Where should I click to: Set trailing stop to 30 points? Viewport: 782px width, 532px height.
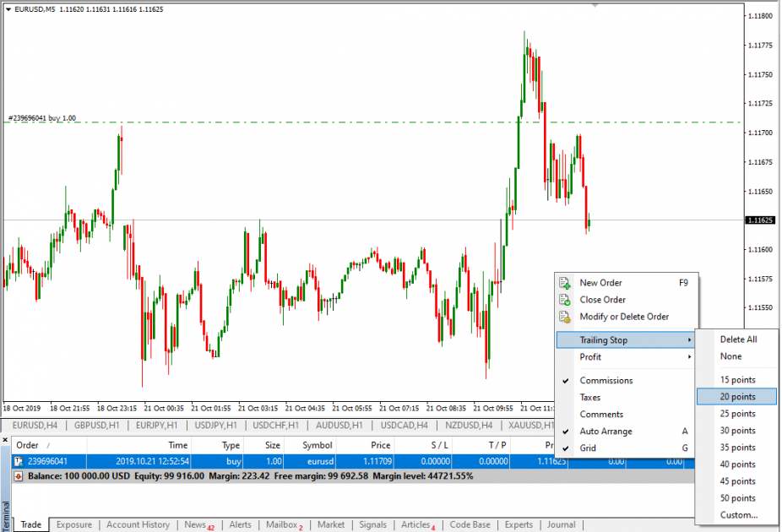[x=736, y=431]
